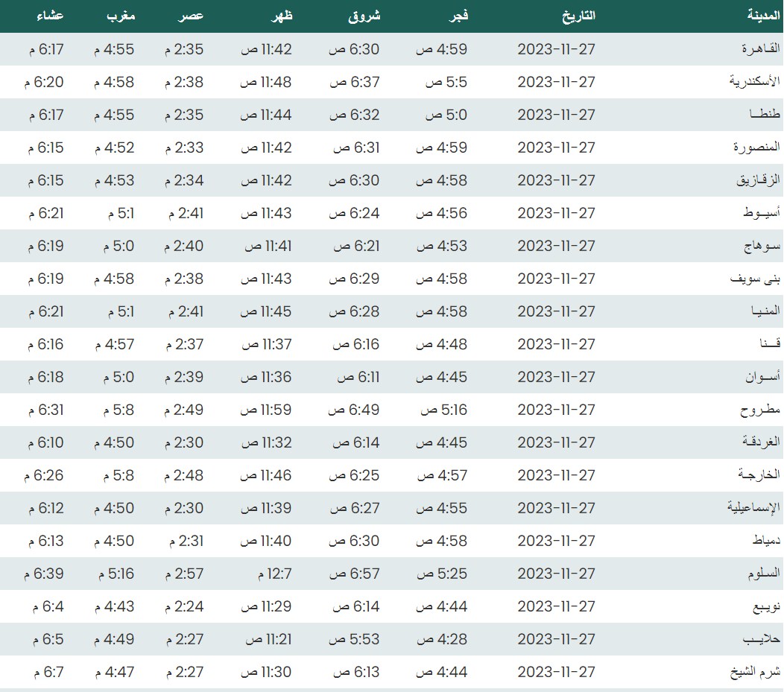Select the مغرب column header
The image size is (784, 692).
pos(119,16)
